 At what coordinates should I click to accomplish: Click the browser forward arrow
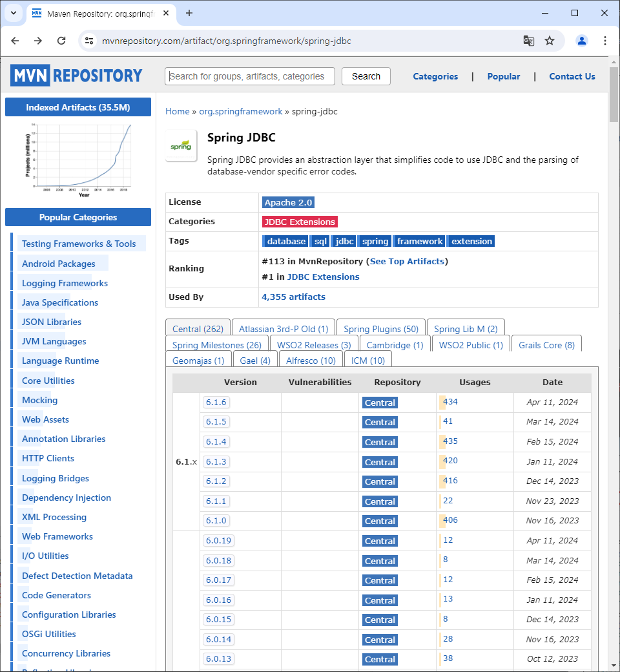tap(38, 41)
